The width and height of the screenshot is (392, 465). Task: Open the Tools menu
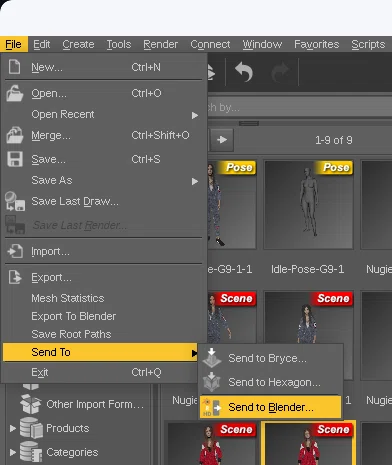(119, 44)
